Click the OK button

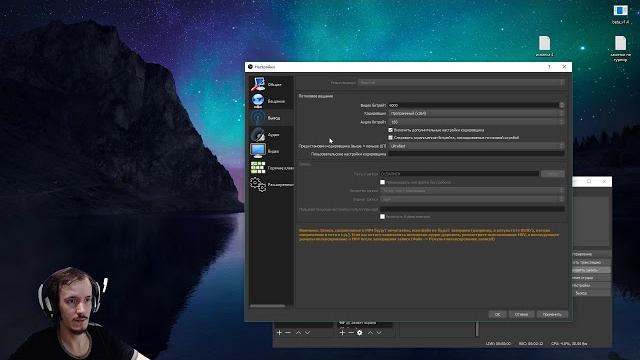497,314
